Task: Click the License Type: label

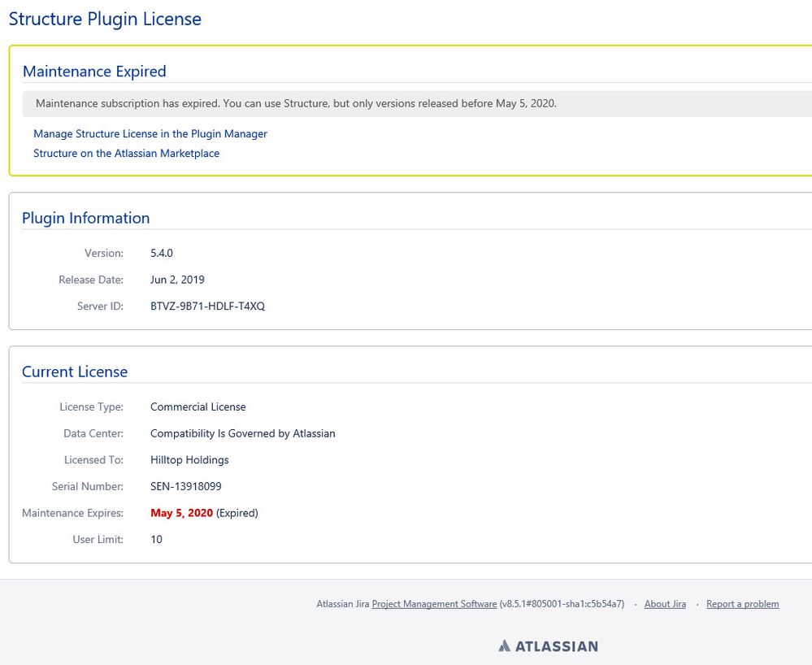Action: 92,407
